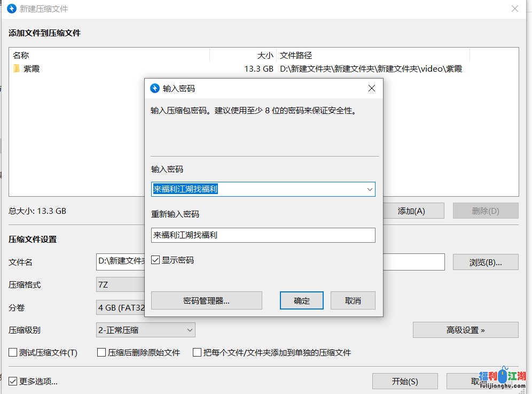Confirm password with 确定 button
The width and height of the screenshot is (532, 394).
pyautogui.click(x=302, y=300)
